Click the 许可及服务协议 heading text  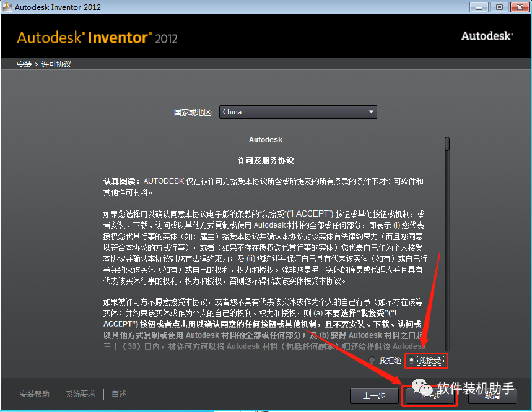click(266, 160)
